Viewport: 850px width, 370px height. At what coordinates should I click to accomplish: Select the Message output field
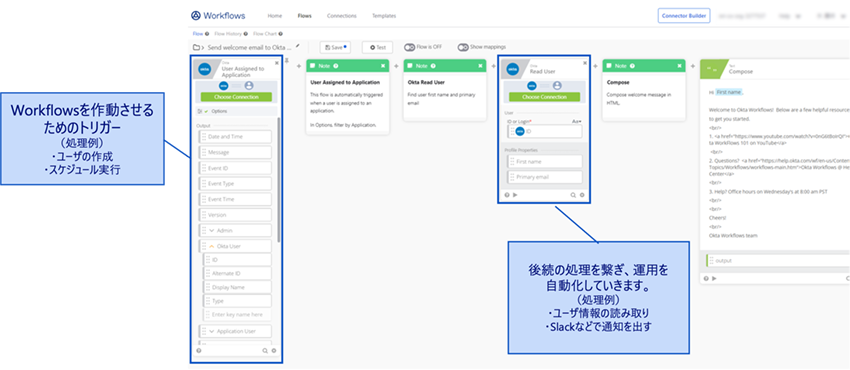[235, 152]
